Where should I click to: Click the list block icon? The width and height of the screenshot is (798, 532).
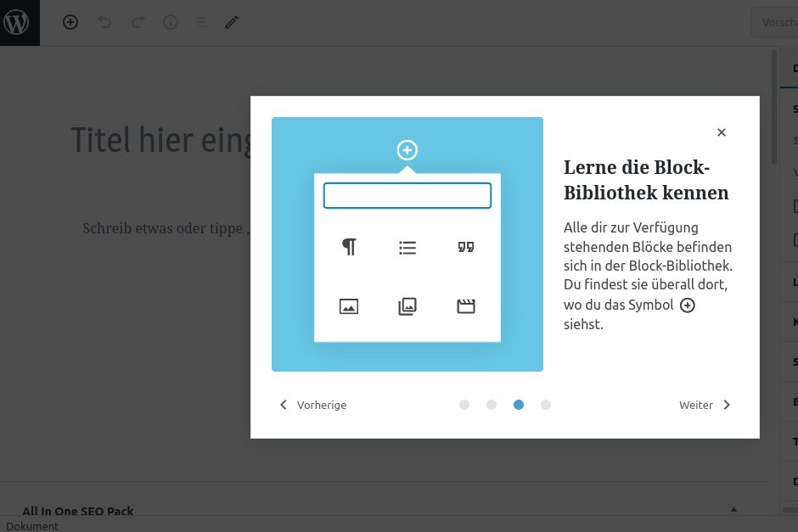(x=407, y=248)
